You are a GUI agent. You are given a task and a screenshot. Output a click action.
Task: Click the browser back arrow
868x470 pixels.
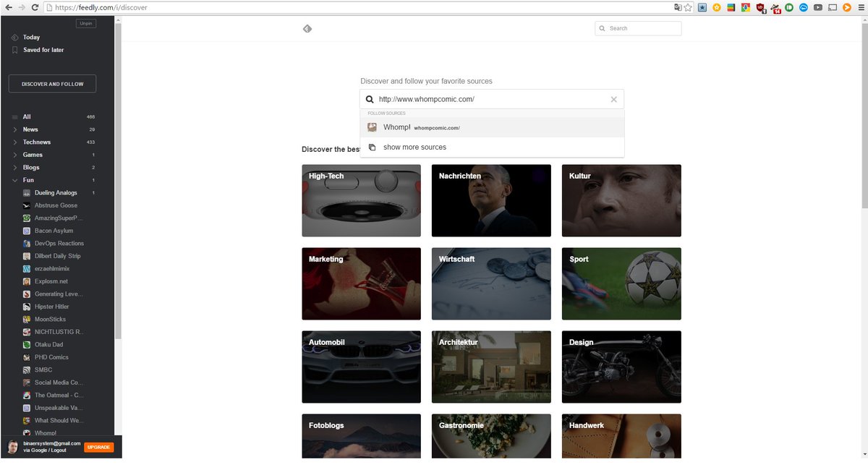pos(8,7)
